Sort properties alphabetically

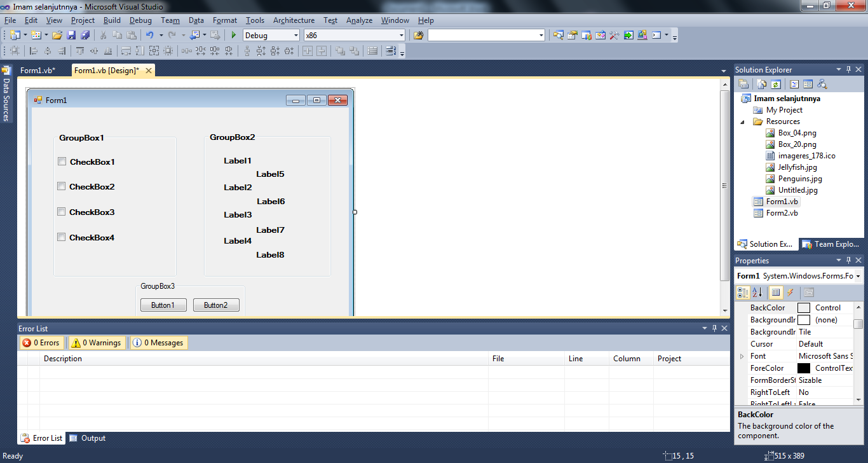click(x=757, y=293)
